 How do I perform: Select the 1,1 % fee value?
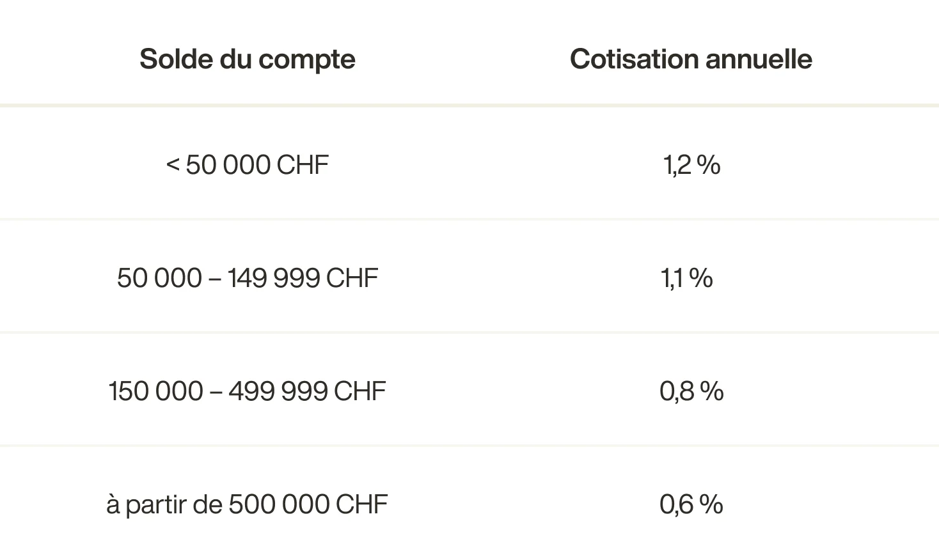click(x=686, y=278)
